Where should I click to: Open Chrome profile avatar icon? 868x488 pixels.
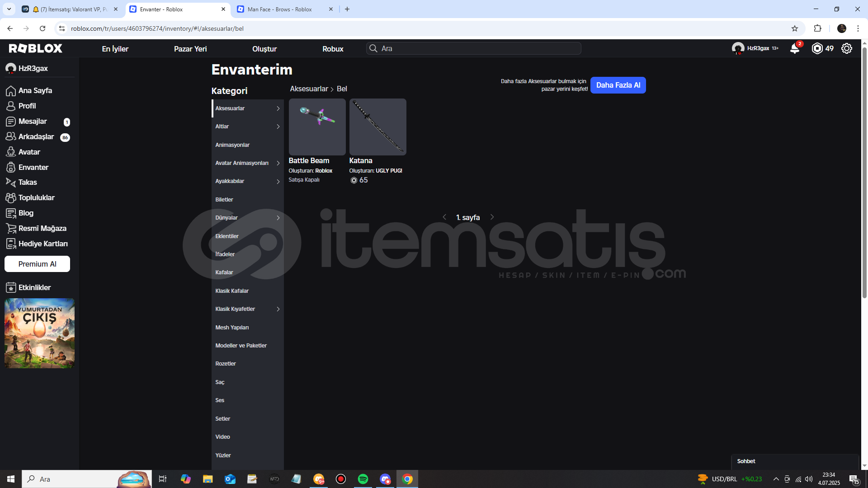[x=842, y=28]
